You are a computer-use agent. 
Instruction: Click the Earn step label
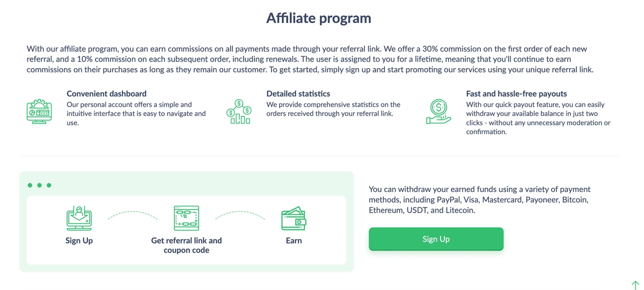pyautogui.click(x=294, y=241)
